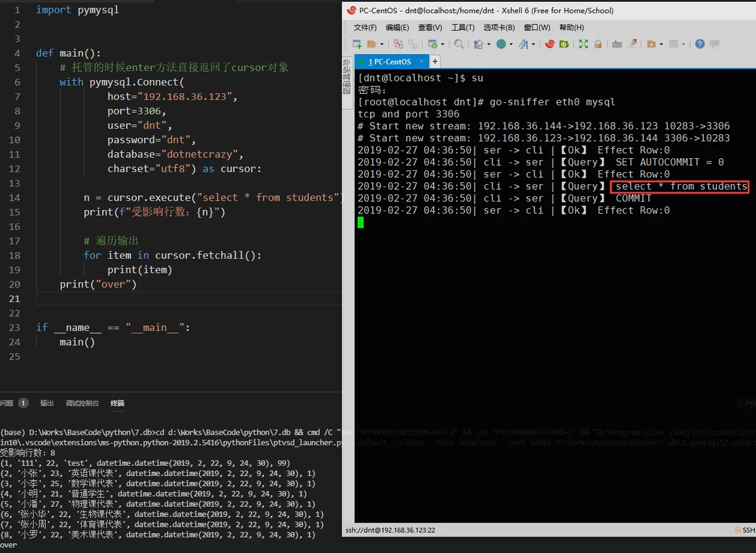Open the session Properties gear icon
This screenshot has height=553, width=756.
coord(433,44)
